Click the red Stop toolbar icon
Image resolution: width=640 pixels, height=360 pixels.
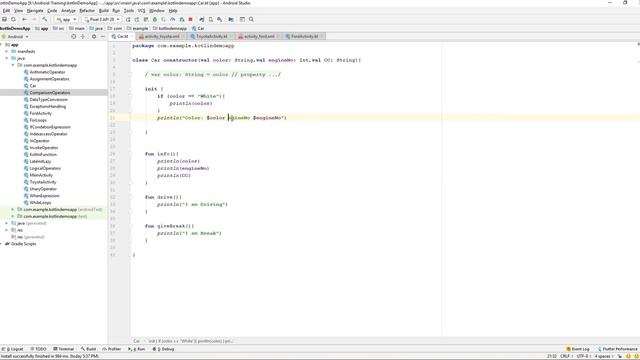(190, 19)
